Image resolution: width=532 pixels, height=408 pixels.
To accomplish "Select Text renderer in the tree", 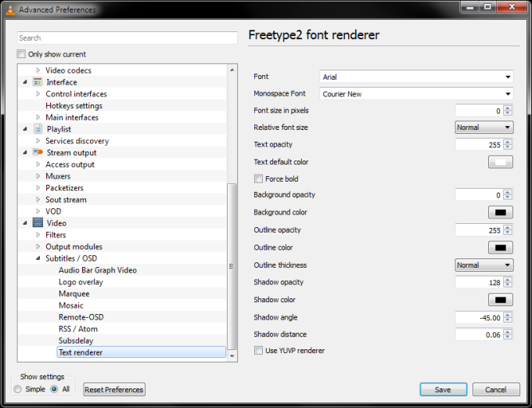I will pos(141,352).
